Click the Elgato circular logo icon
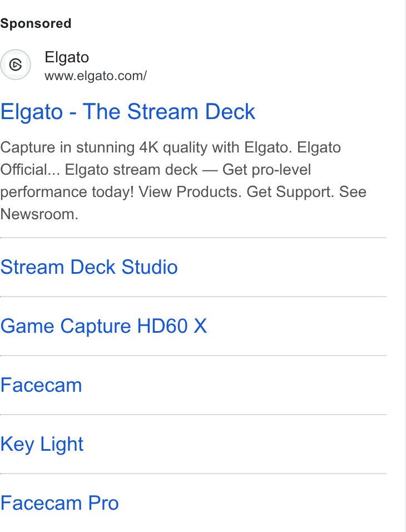 coord(15,65)
